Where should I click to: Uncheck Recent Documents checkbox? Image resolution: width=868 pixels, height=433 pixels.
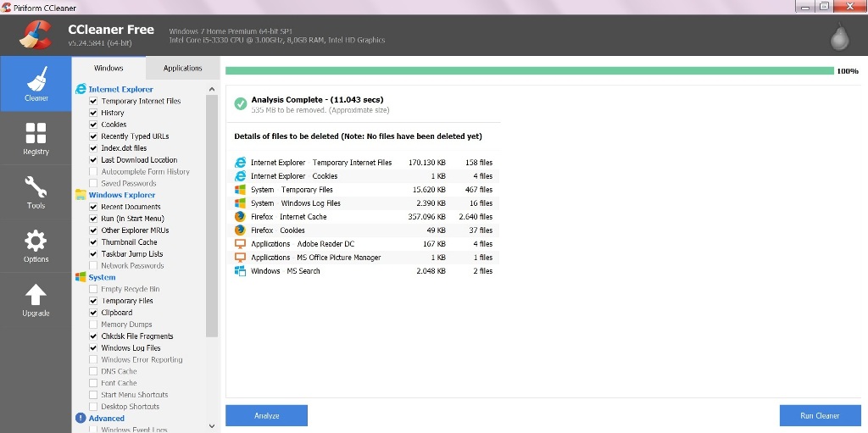[93, 207]
